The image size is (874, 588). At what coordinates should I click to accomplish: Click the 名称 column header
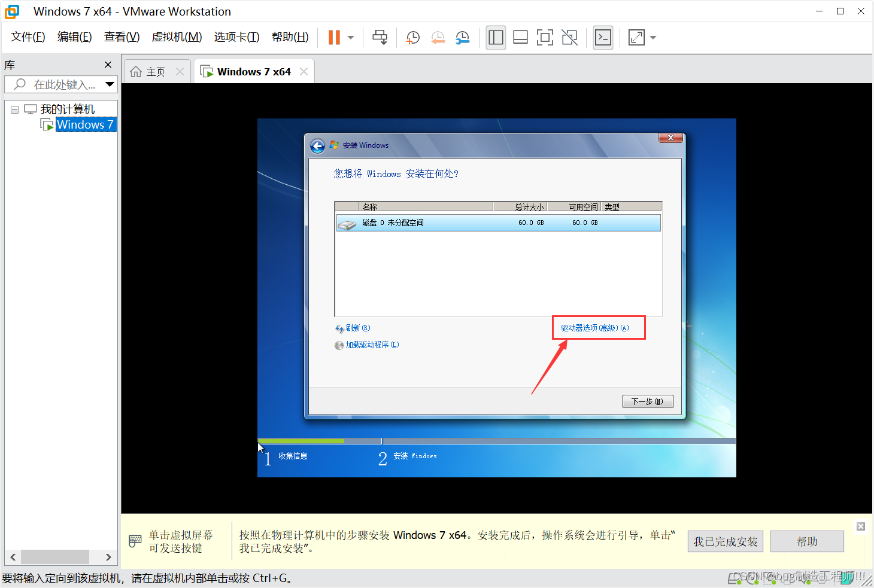point(426,207)
